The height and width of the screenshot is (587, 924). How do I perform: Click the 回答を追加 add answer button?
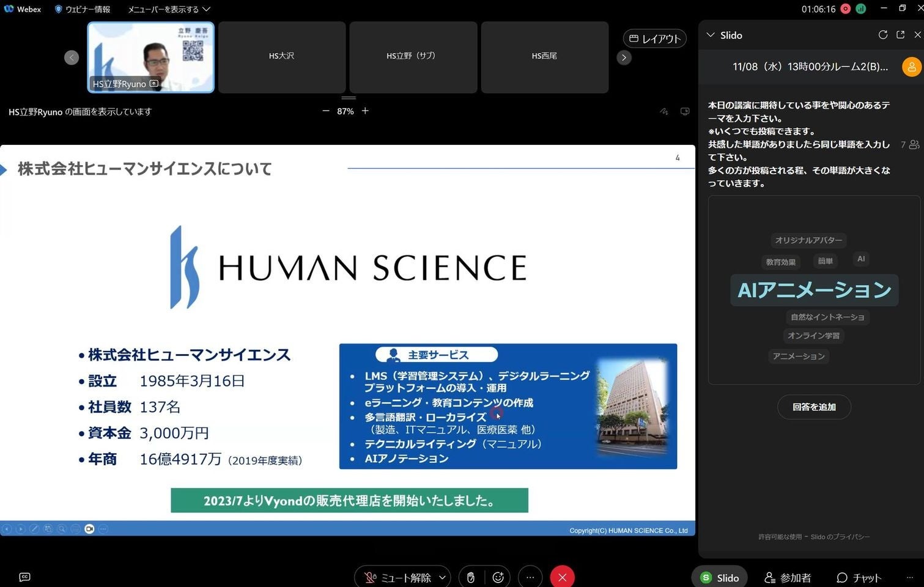pyautogui.click(x=814, y=407)
